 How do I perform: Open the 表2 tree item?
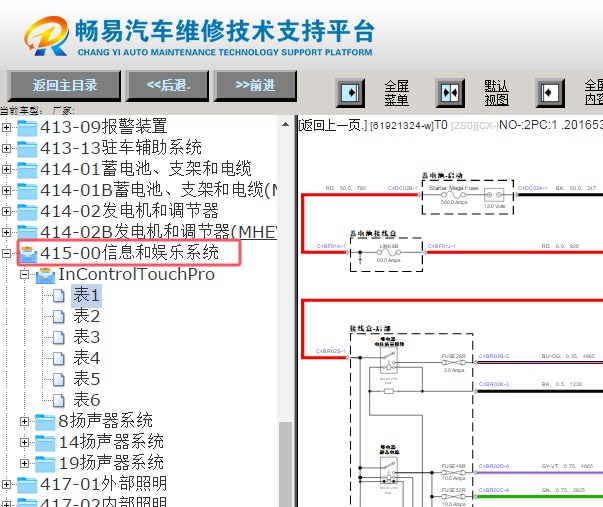coord(87,316)
